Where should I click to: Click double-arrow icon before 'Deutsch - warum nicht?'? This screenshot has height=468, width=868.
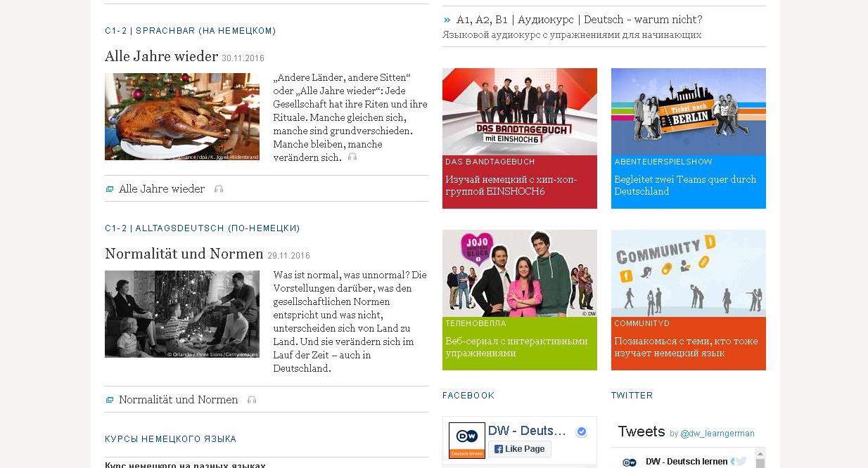447,20
